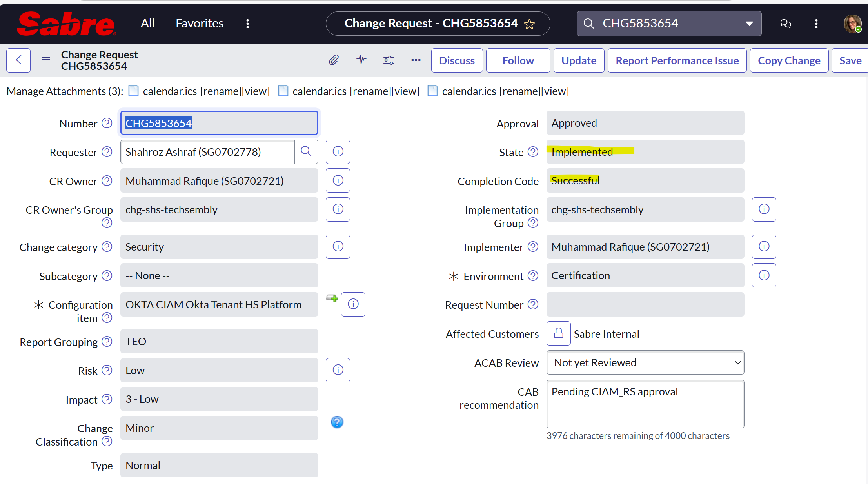Click the Environment help question icon

click(533, 275)
